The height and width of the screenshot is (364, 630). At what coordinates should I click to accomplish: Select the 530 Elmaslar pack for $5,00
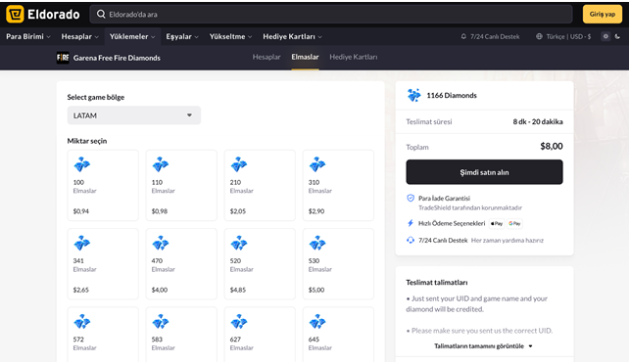coord(338,264)
